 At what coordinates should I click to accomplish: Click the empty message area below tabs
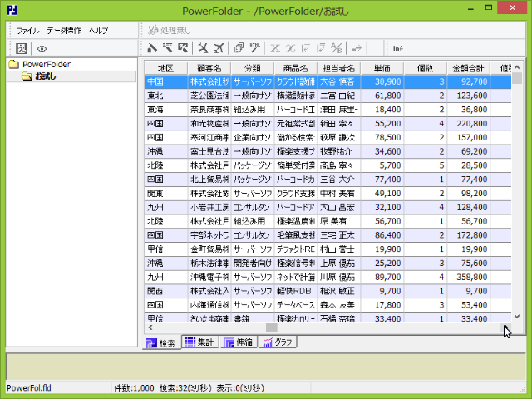pos(266,367)
